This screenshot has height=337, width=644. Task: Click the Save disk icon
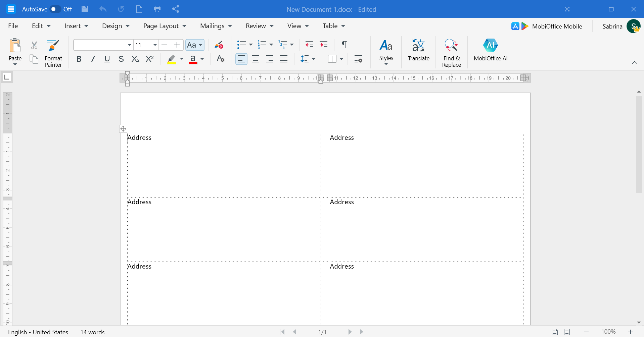85,9
